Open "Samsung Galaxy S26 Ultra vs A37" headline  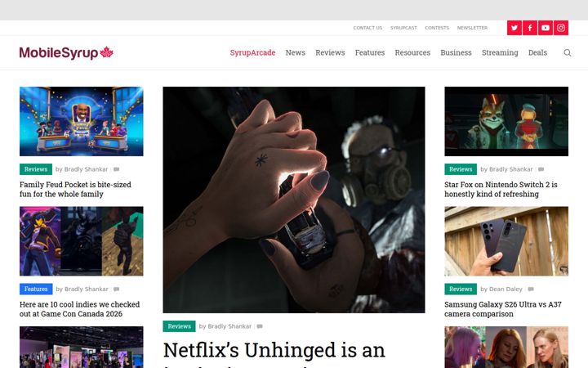point(503,309)
